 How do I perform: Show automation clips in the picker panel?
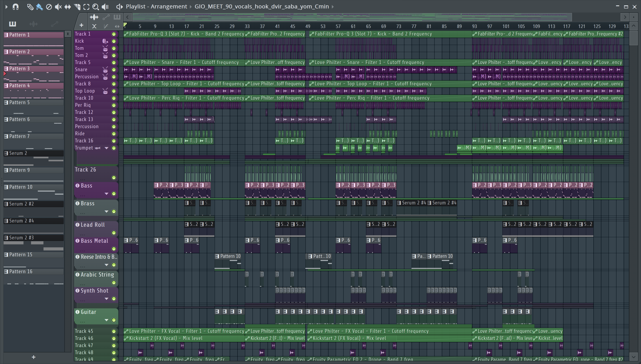55,24
